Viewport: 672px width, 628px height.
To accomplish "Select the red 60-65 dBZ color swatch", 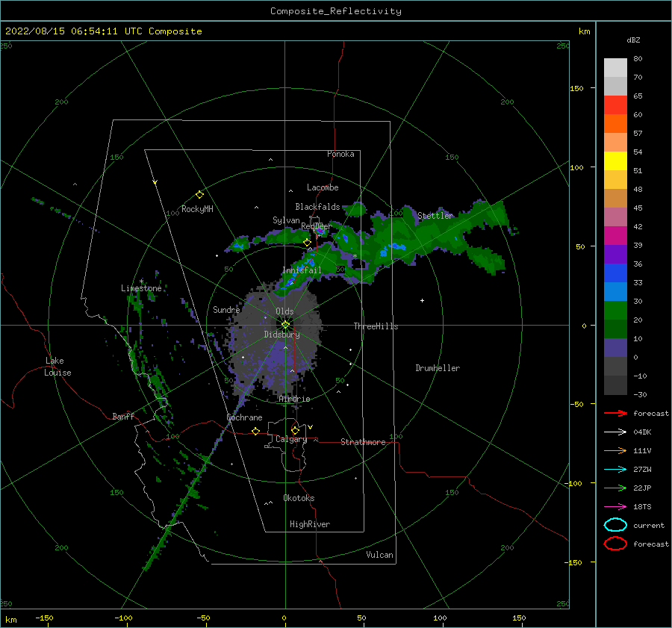I will coord(615,105).
